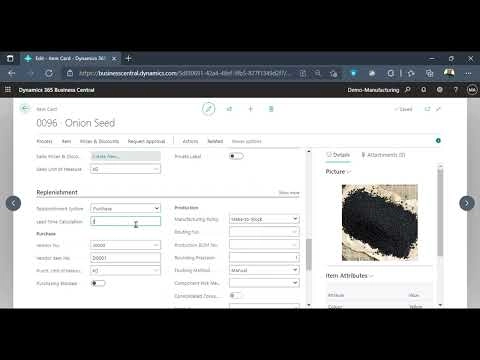Open the Manufacturing Policy dropdown
This screenshot has height=360, width=480.
(x=264, y=219)
